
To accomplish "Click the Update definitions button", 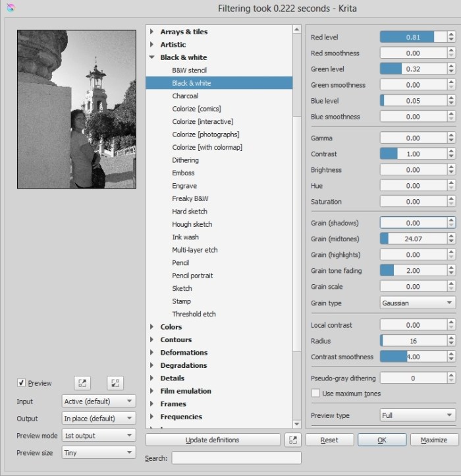I will [212, 440].
